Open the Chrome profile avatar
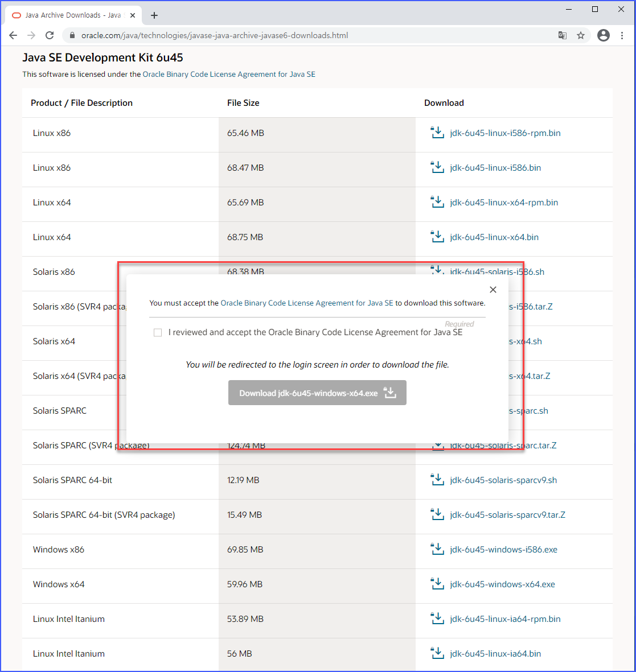This screenshot has height=672, width=636. pyautogui.click(x=604, y=36)
